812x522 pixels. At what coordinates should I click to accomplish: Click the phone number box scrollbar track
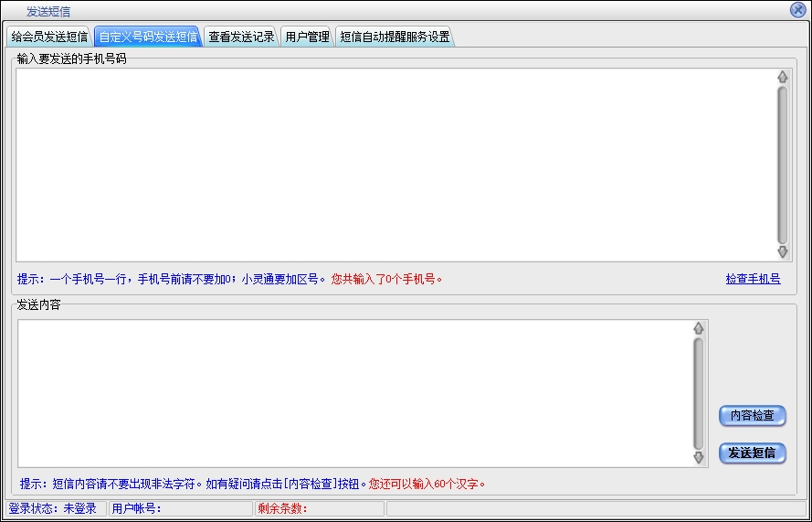[782, 165]
